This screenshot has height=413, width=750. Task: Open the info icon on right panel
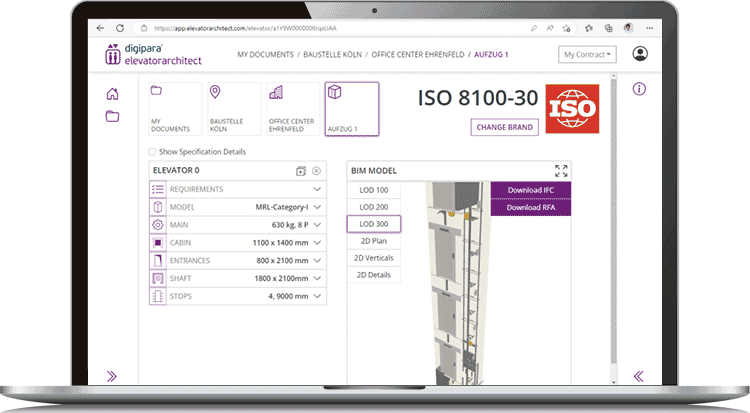click(639, 89)
